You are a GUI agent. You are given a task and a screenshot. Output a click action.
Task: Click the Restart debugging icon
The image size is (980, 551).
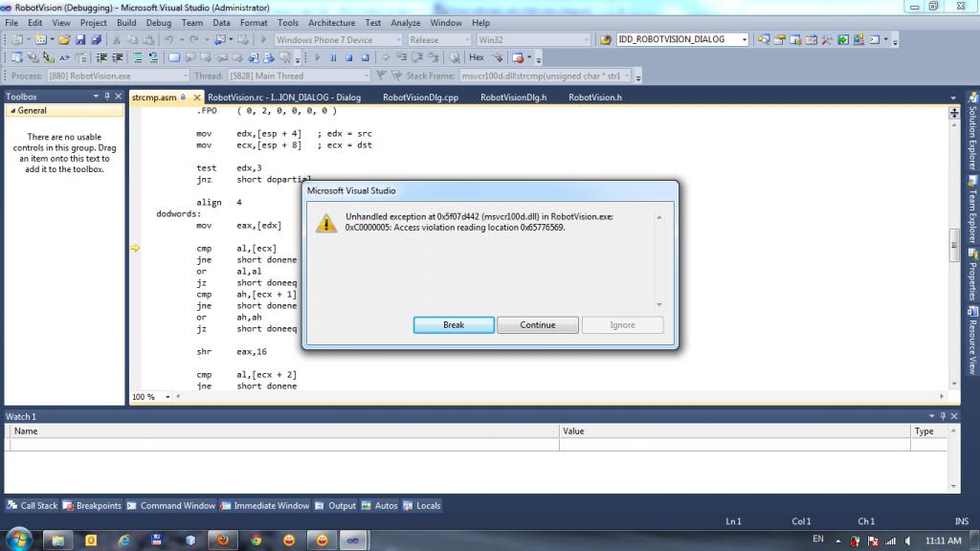tap(365, 57)
